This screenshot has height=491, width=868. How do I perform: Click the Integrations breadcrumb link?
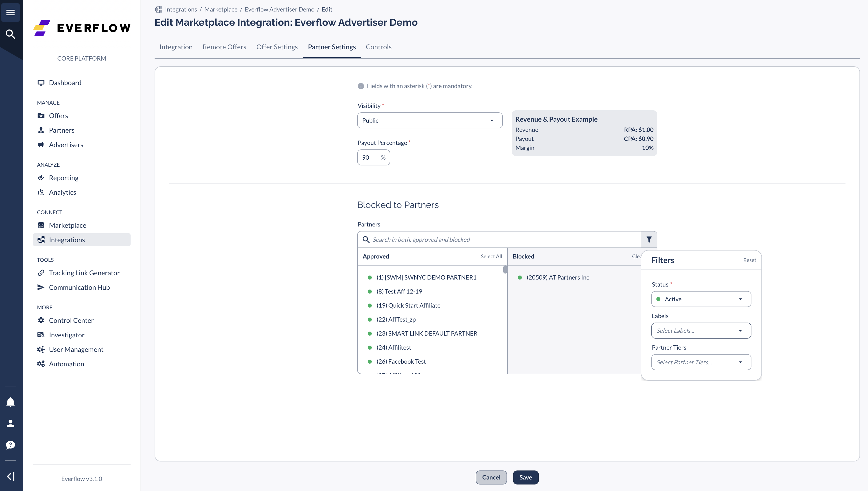(181, 10)
